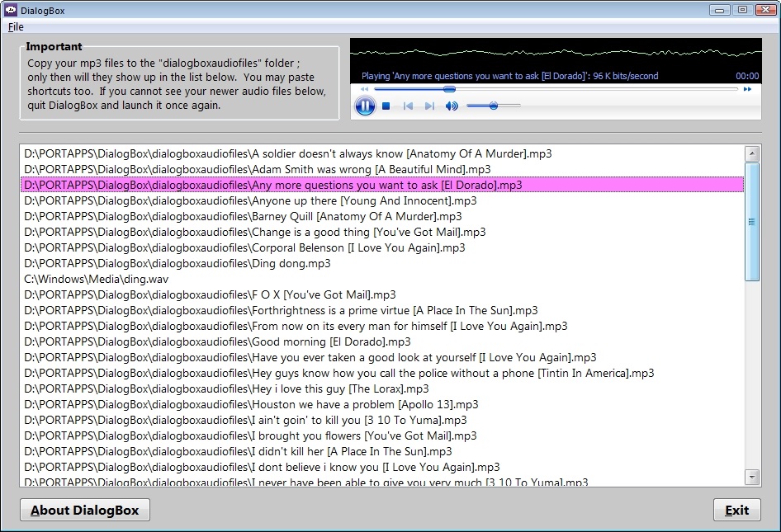Click the list scrollbar up arrow
781x532 pixels.
click(x=751, y=153)
